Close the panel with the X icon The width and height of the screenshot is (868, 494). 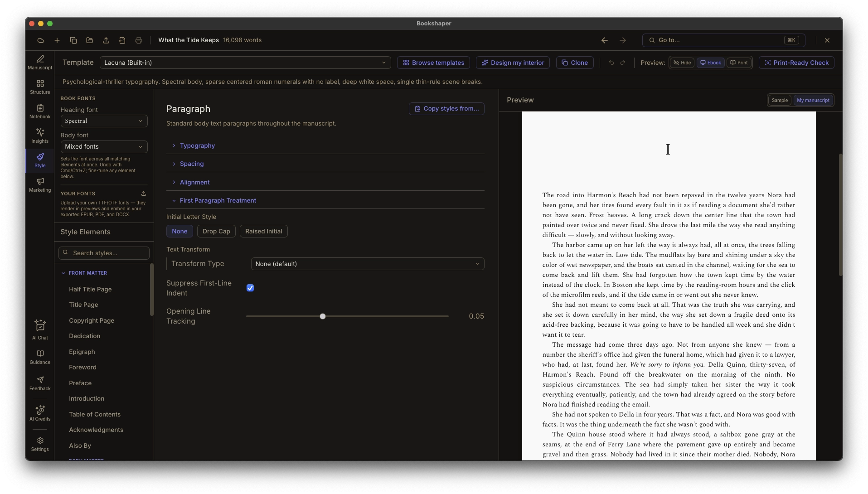(827, 40)
